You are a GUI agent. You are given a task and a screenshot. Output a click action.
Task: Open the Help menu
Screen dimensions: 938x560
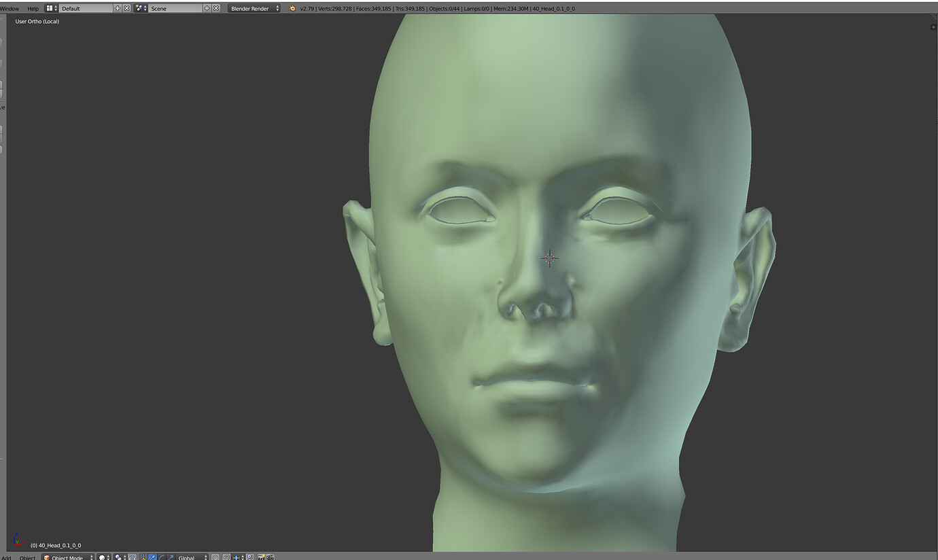33,8
